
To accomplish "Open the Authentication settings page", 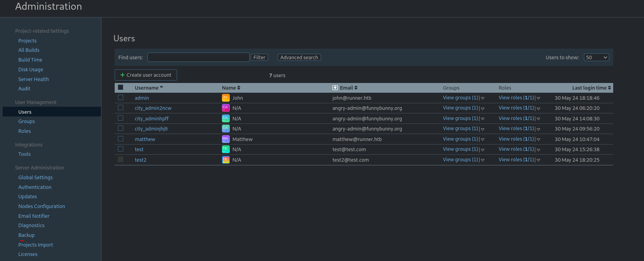I will coord(35,187).
